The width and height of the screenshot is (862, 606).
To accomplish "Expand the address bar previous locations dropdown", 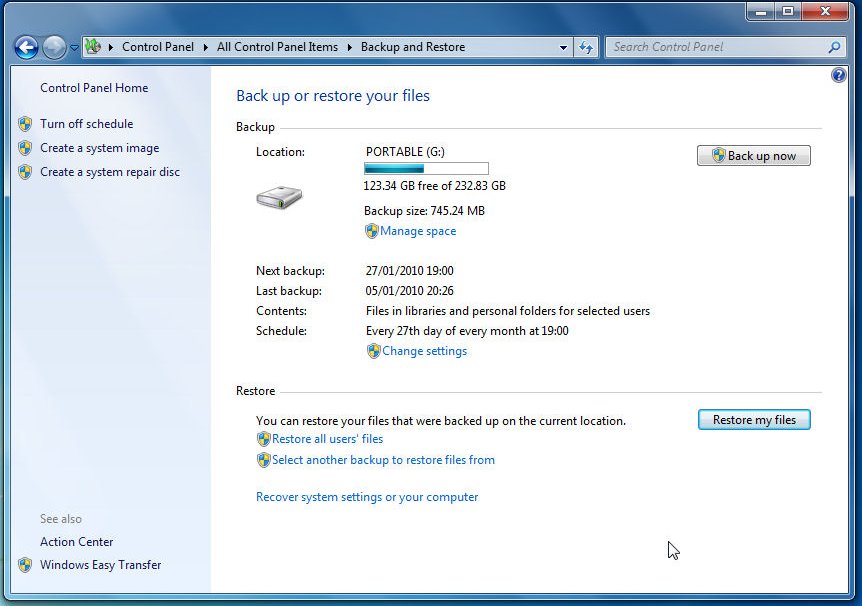I will [564, 47].
